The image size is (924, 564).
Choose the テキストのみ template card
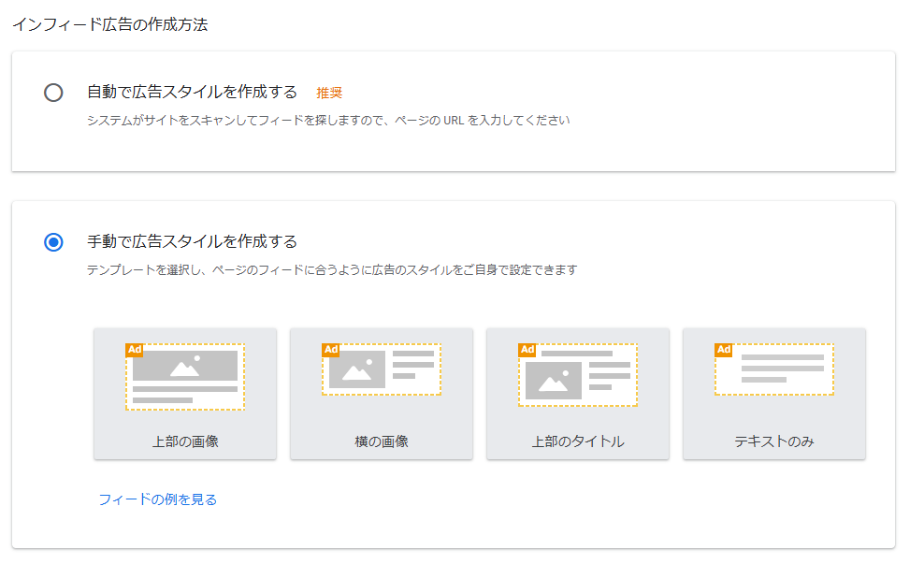(773, 394)
